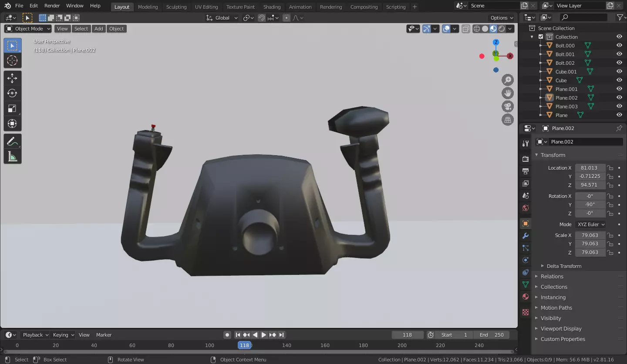Screen dimensions: 627x364
Task: Open the Object Data properties tab
Action: (526, 284)
